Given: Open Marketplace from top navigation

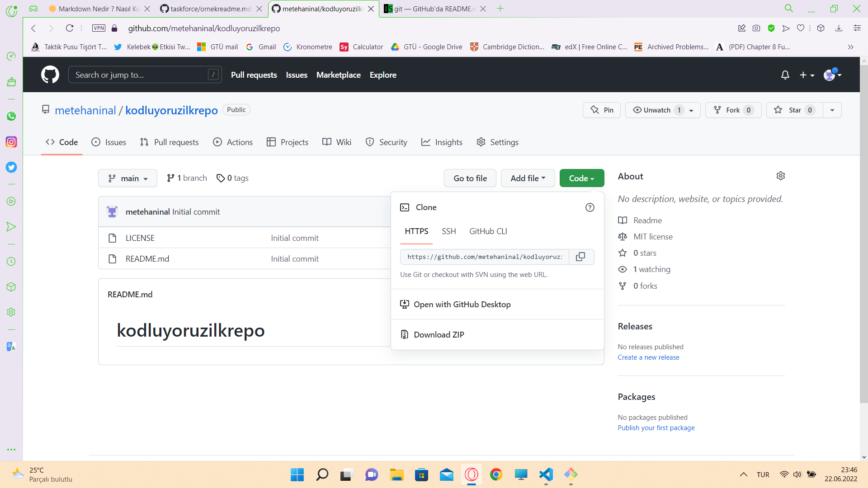Looking at the screenshot, I should click(x=338, y=75).
